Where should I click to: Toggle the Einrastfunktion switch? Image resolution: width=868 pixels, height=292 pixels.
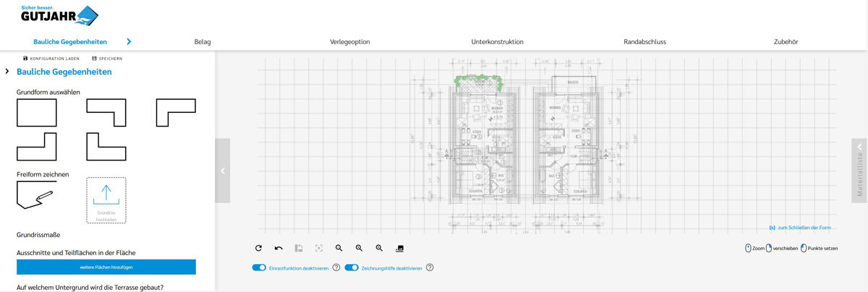tap(259, 267)
